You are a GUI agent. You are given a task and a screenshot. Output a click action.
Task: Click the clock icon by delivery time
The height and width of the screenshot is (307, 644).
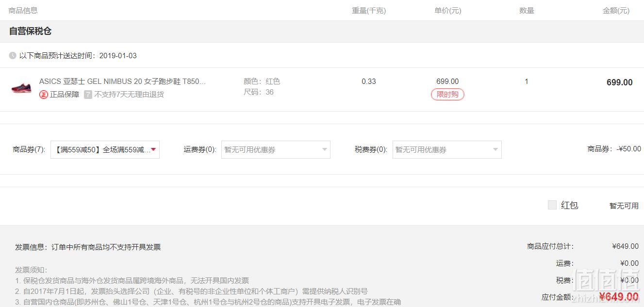[x=13, y=56]
